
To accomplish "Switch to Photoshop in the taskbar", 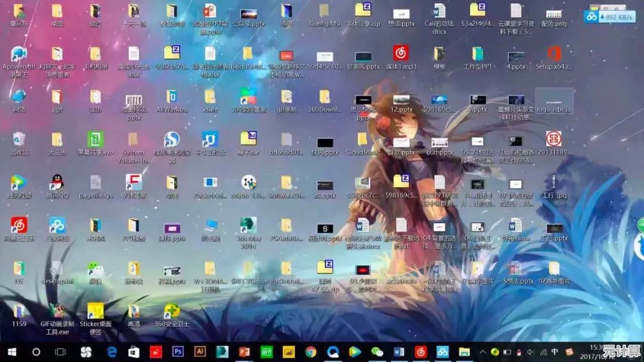I will [178, 352].
